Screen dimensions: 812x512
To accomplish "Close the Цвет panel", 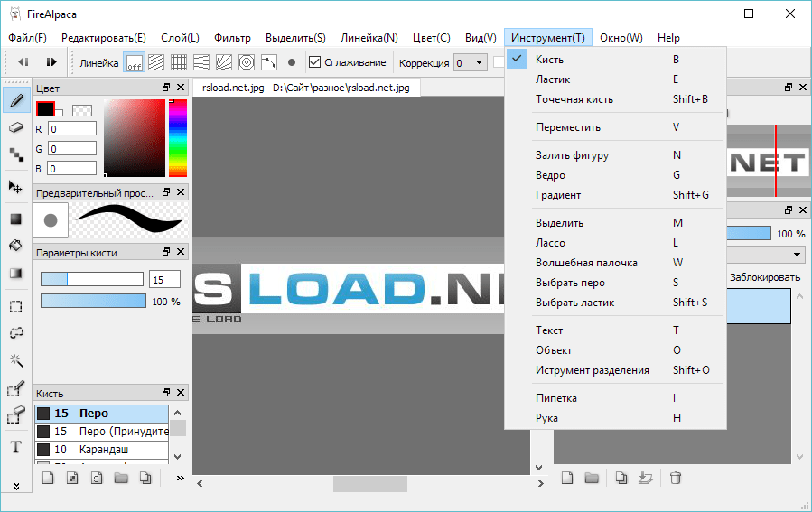I will coord(181,88).
